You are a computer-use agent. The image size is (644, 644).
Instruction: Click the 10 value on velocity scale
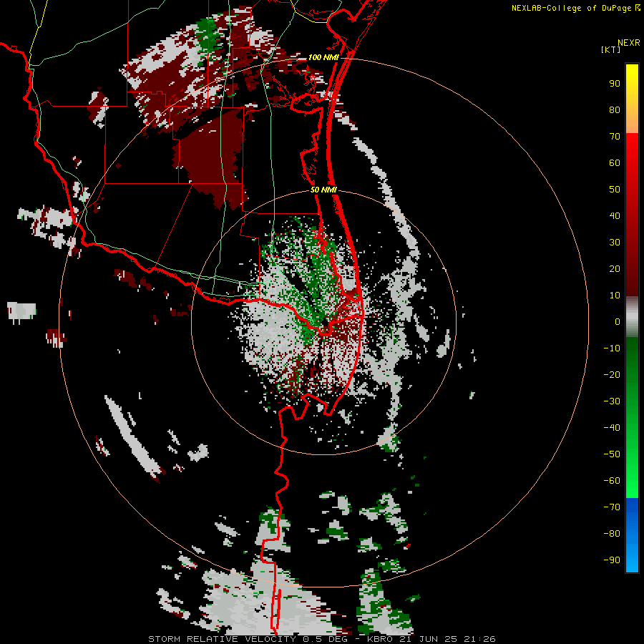[x=615, y=296]
